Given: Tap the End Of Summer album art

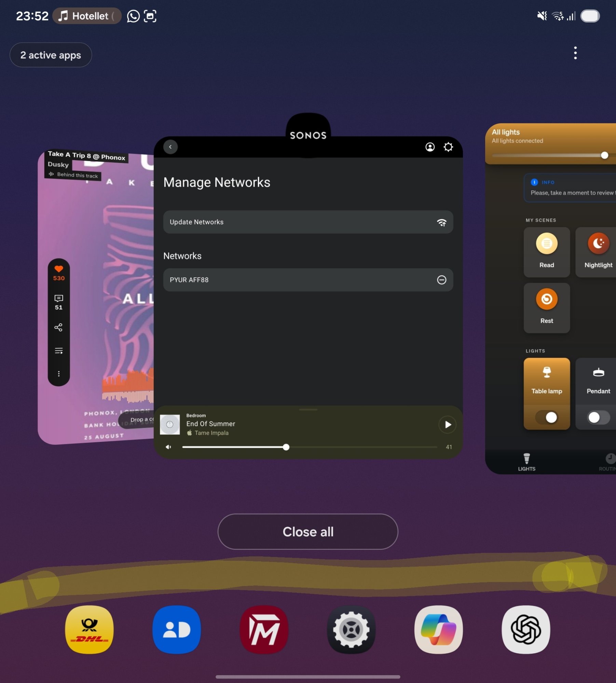Looking at the screenshot, I should click(170, 424).
